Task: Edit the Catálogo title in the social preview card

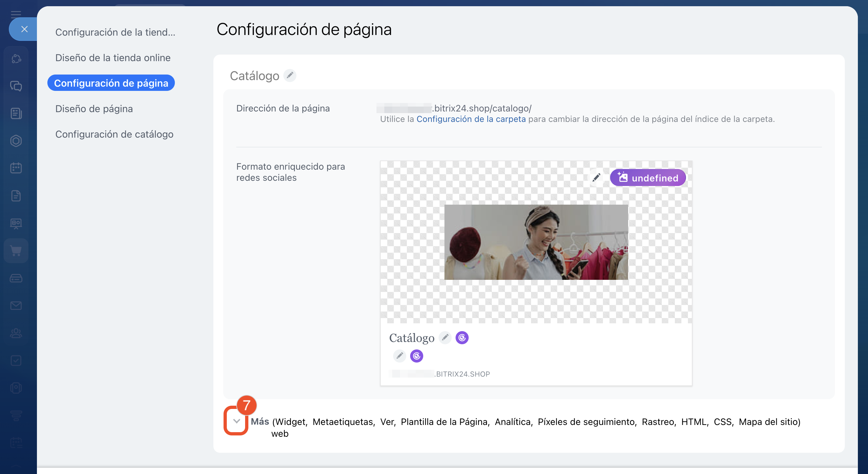Action: [445, 337]
